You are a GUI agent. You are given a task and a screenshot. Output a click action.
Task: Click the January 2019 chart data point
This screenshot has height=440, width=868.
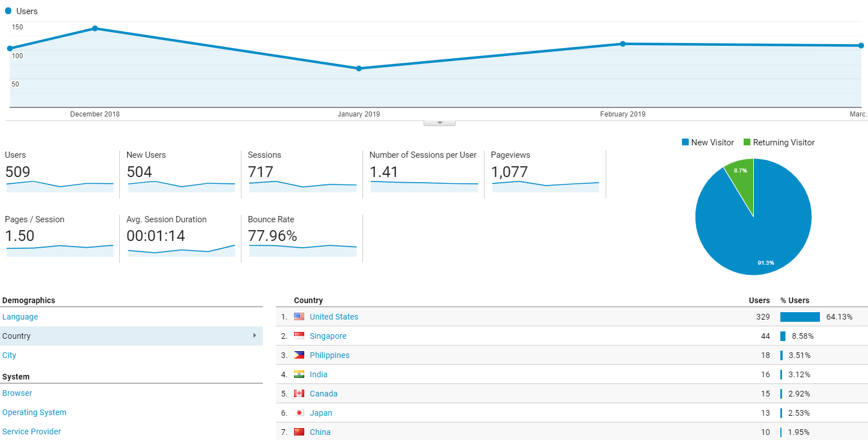pos(359,68)
